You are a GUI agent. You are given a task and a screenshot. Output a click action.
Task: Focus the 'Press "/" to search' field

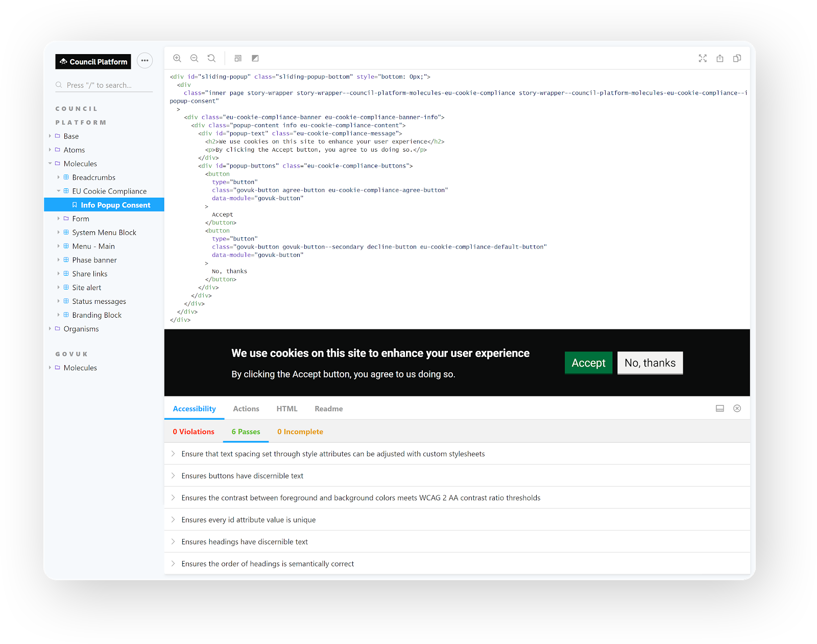[104, 85]
